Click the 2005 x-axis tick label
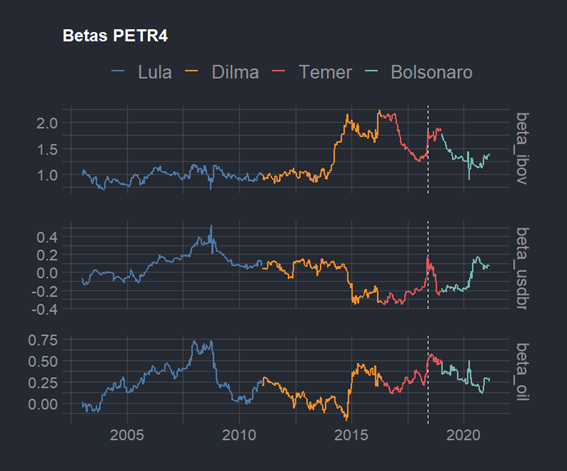 pyautogui.click(x=127, y=435)
